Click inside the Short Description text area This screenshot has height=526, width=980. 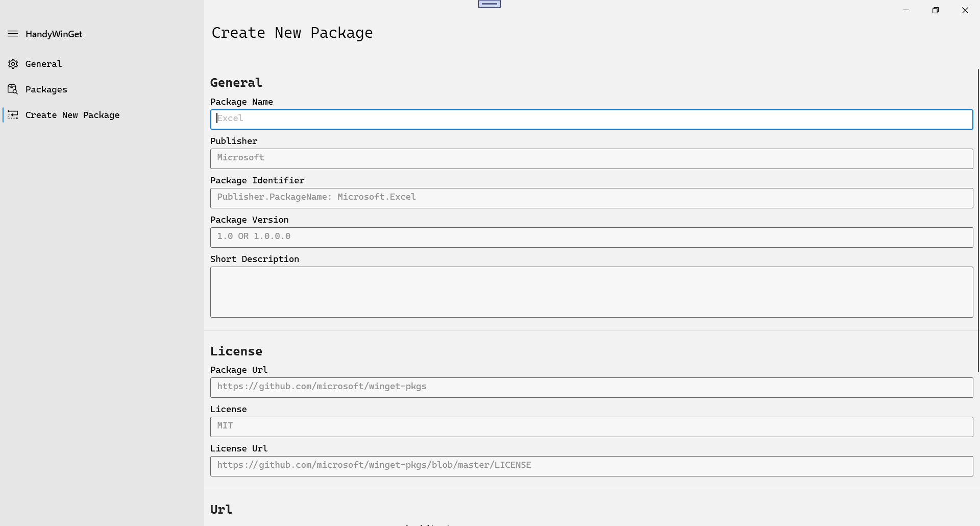coord(592,292)
